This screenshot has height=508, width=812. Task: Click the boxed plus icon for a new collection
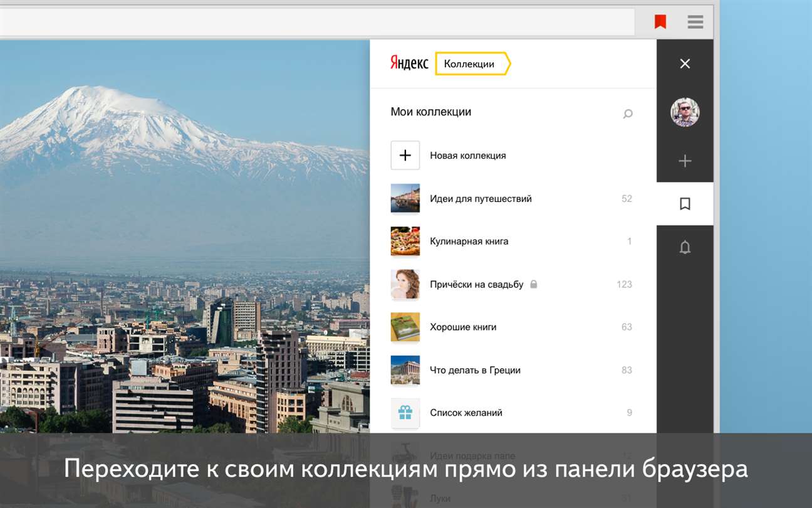(405, 156)
